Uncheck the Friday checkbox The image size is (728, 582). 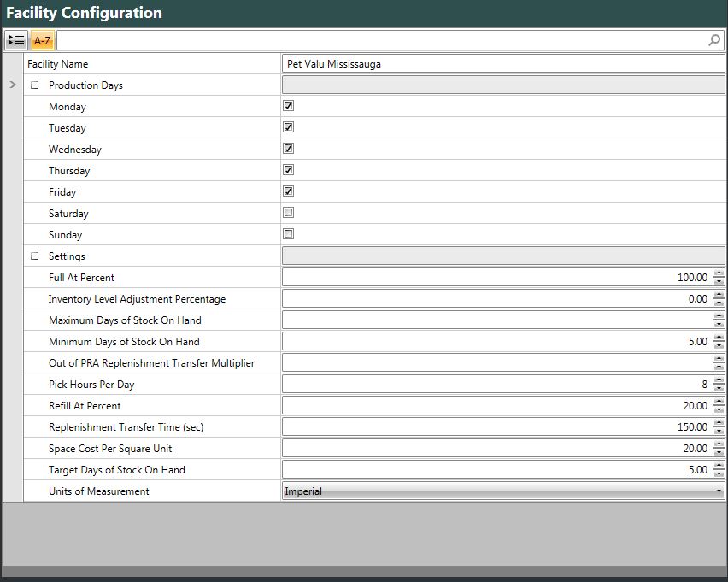coord(288,191)
